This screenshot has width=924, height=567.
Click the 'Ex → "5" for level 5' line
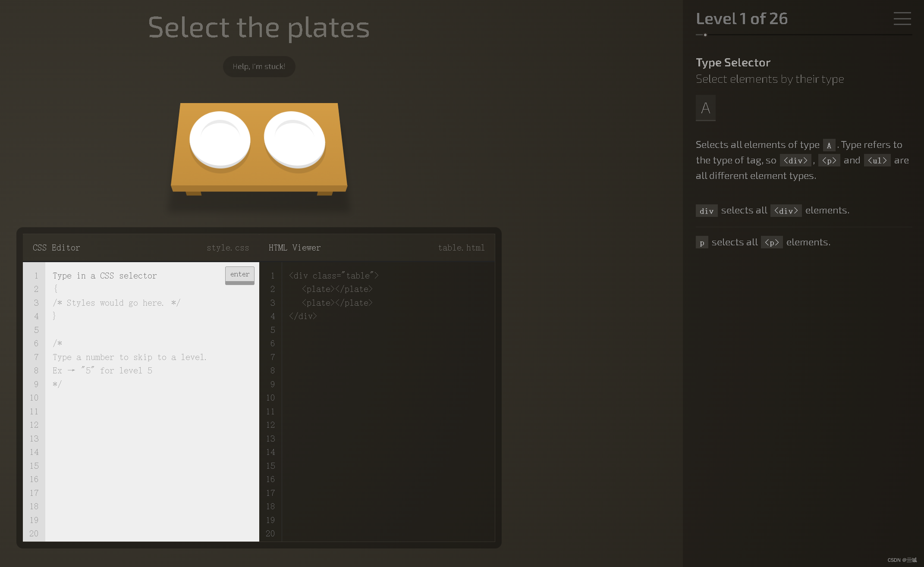click(x=102, y=371)
